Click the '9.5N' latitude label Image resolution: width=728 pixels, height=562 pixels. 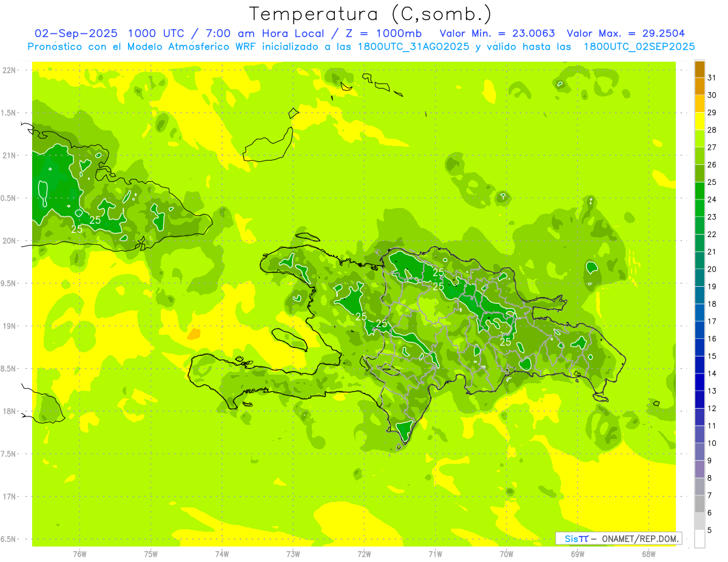pyautogui.click(x=9, y=283)
